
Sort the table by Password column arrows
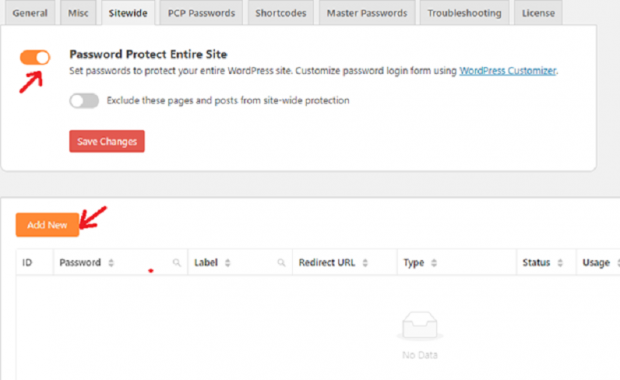(x=111, y=263)
